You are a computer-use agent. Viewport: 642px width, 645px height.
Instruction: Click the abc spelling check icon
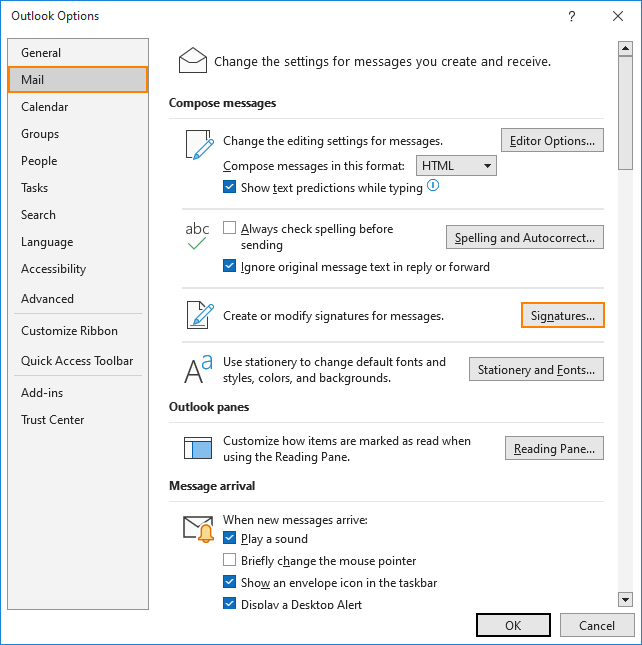coord(197,236)
